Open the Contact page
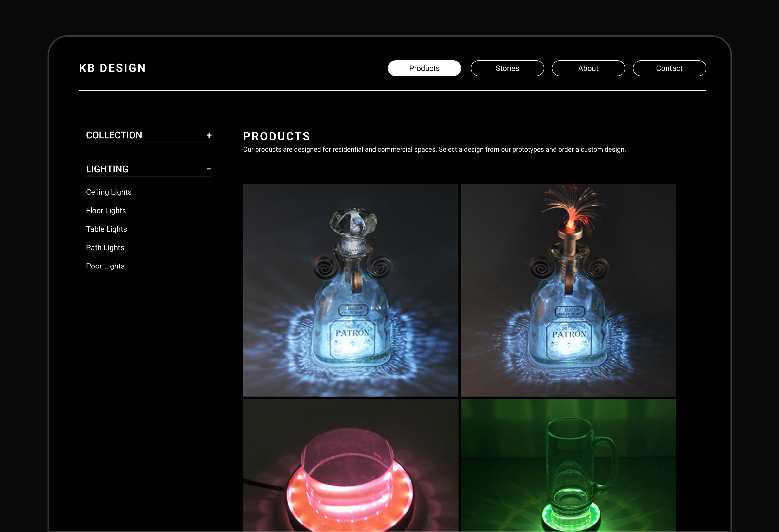The height and width of the screenshot is (532, 779). (669, 68)
